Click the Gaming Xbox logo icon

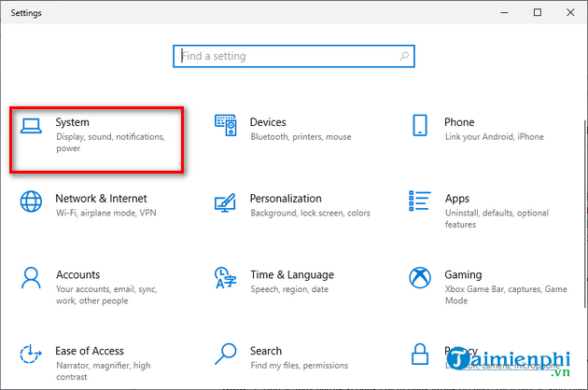pos(420,278)
